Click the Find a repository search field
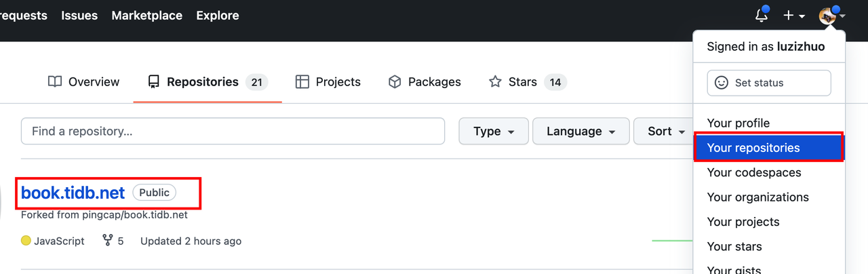This screenshot has height=274, width=868. pyautogui.click(x=233, y=132)
